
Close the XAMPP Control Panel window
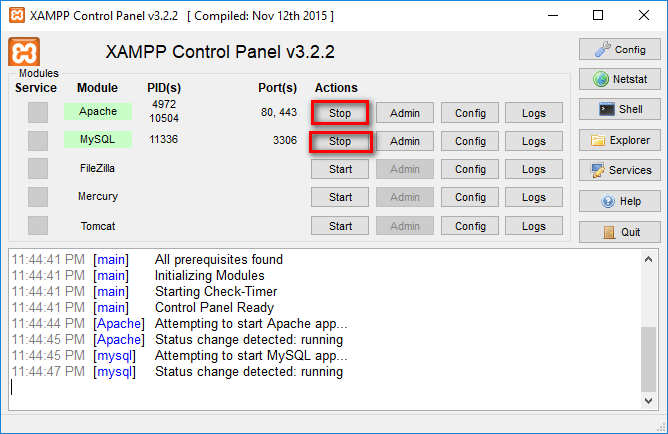(644, 16)
